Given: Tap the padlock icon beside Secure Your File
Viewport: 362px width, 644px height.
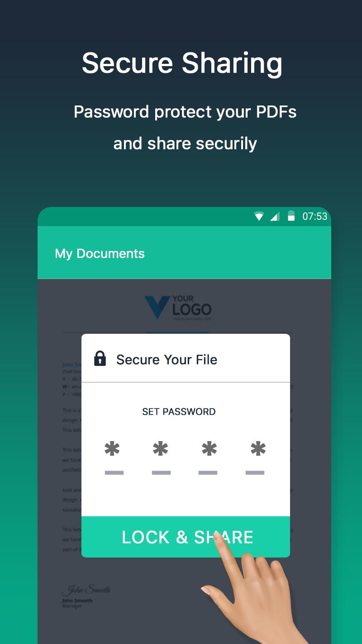Looking at the screenshot, I should click(100, 359).
